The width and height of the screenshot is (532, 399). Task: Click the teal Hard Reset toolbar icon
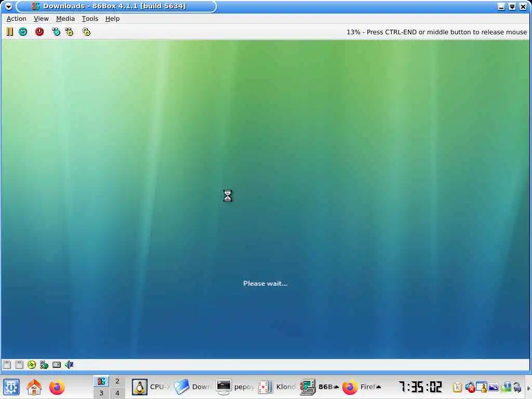(x=23, y=32)
